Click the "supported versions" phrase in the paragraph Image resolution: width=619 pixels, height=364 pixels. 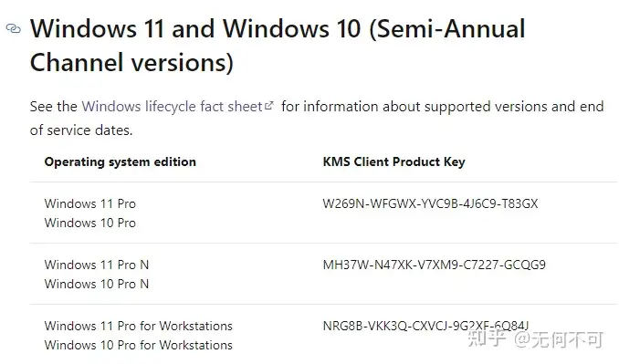[x=485, y=107]
